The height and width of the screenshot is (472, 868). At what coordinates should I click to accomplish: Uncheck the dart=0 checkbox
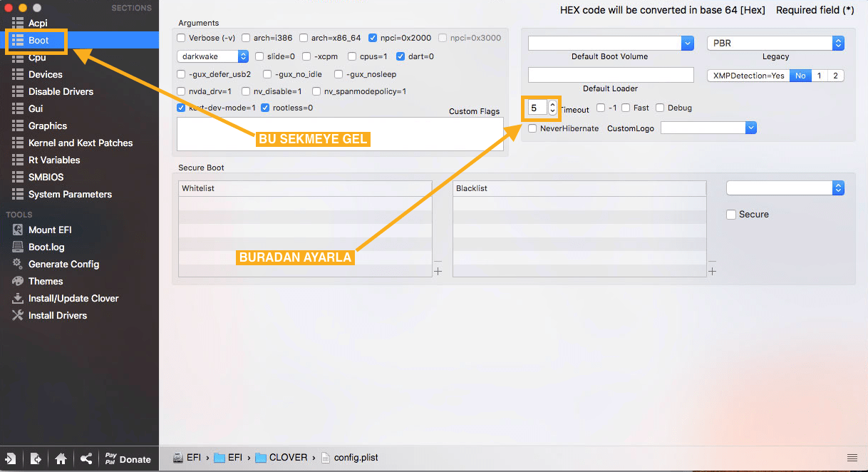401,56
